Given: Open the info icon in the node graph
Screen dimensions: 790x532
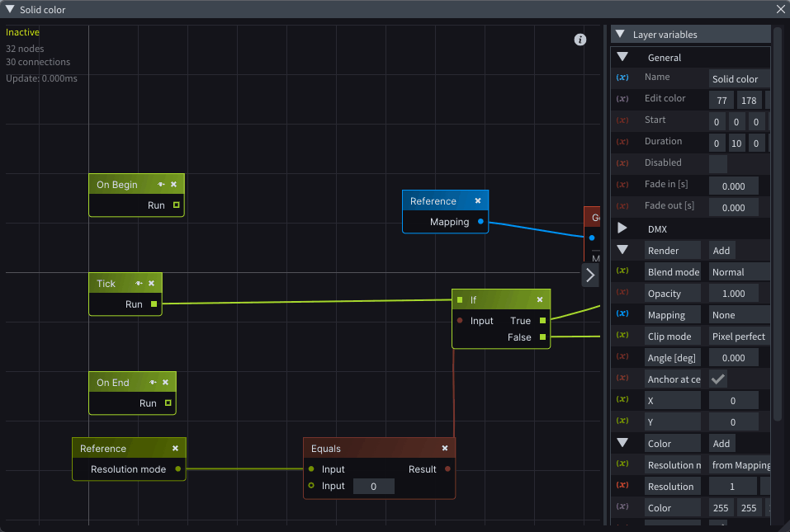Looking at the screenshot, I should [x=579, y=40].
